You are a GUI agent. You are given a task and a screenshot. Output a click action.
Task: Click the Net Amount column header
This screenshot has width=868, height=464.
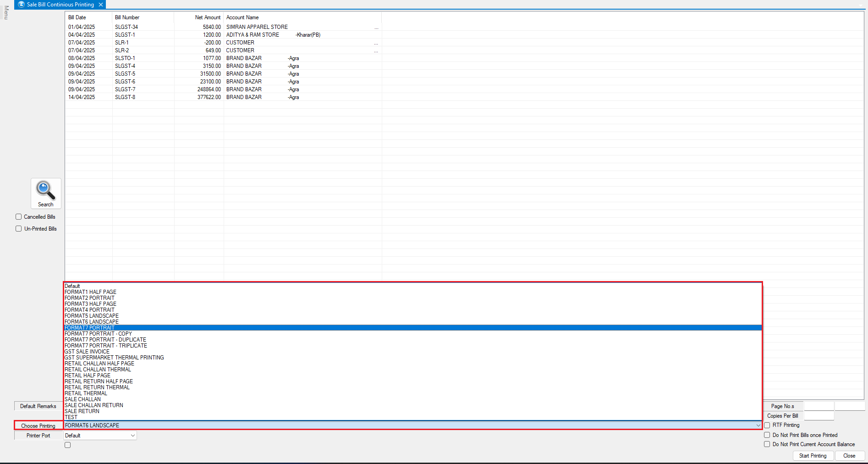[x=207, y=17]
